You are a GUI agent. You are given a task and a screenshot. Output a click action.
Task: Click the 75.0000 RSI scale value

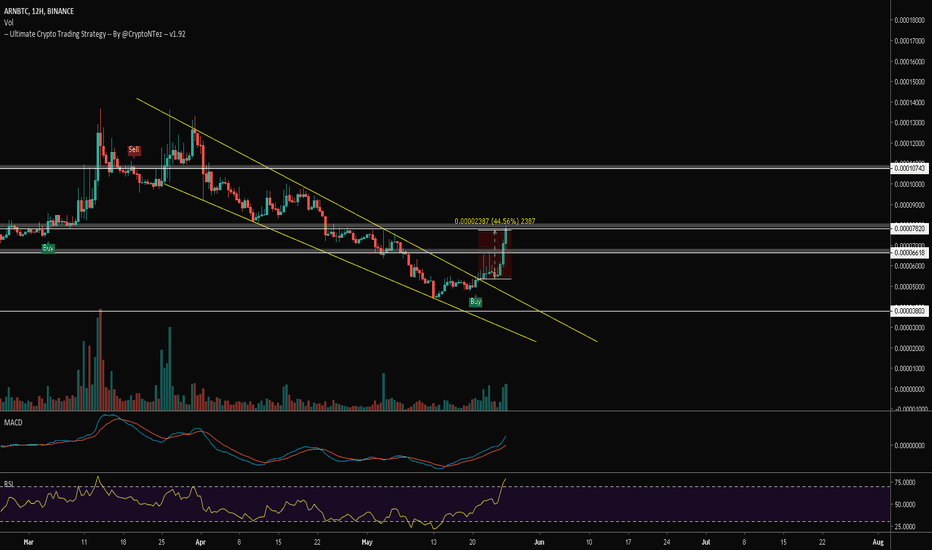(905, 482)
